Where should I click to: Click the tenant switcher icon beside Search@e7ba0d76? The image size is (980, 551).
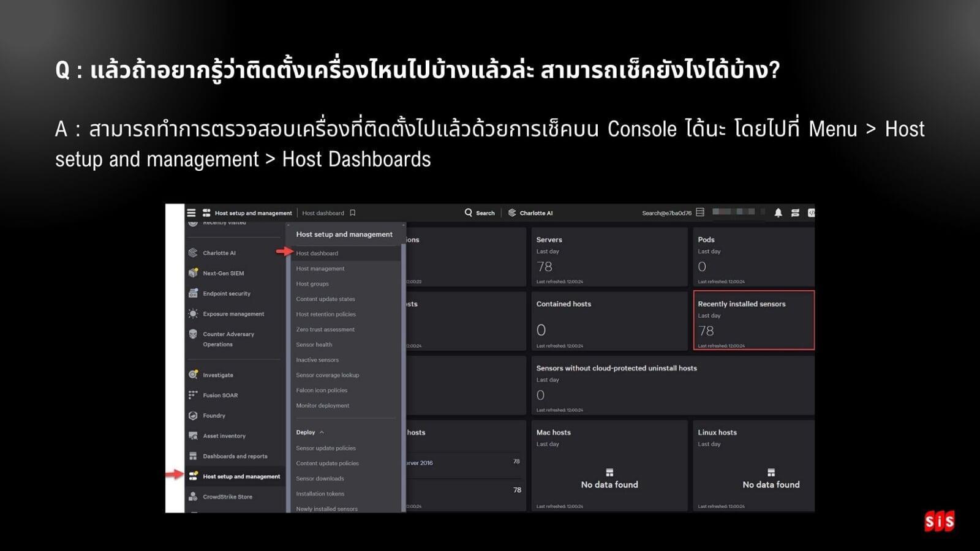pyautogui.click(x=700, y=212)
